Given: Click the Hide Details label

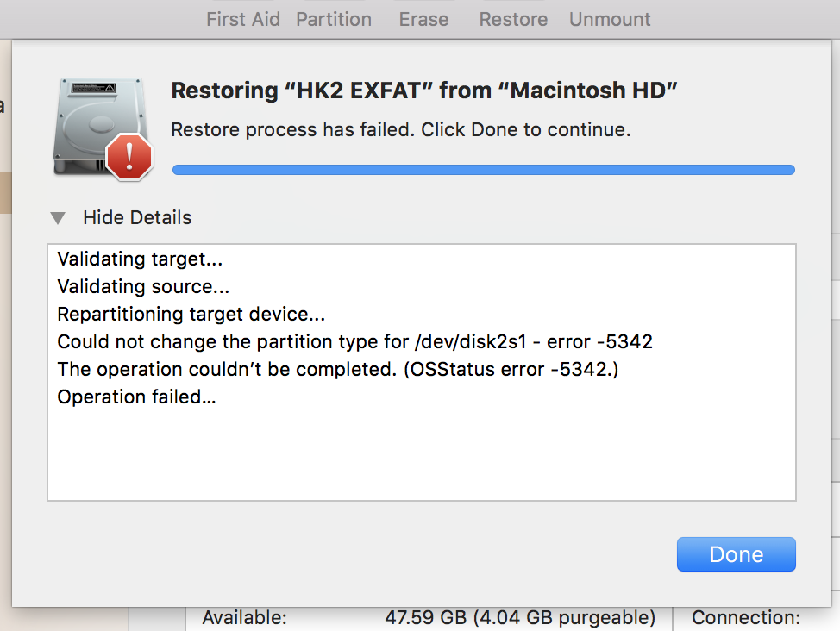Looking at the screenshot, I should pyautogui.click(x=137, y=217).
